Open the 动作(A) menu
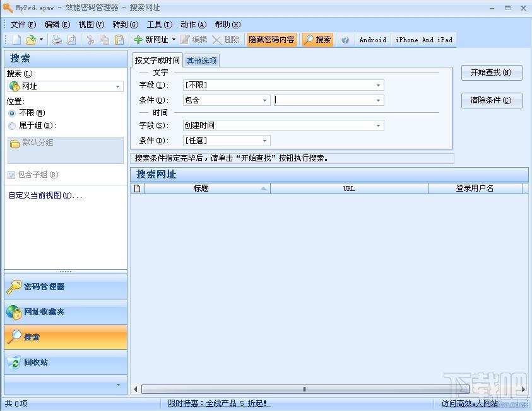This screenshot has width=532, height=411. pos(193,25)
